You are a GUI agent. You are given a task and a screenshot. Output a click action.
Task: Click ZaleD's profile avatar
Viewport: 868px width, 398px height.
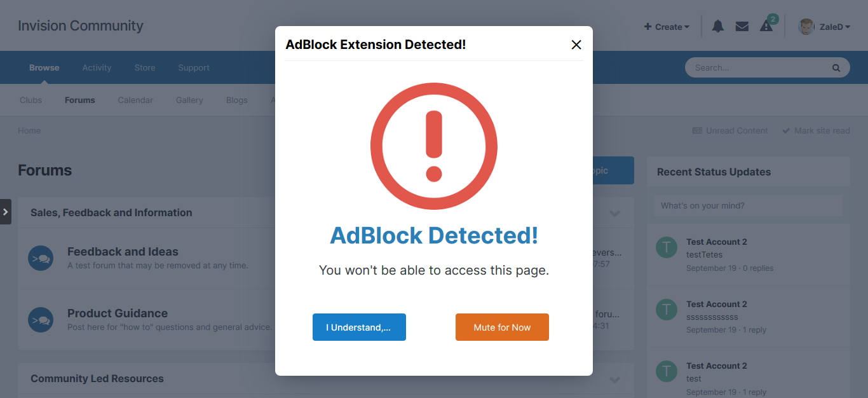tap(806, 27)
